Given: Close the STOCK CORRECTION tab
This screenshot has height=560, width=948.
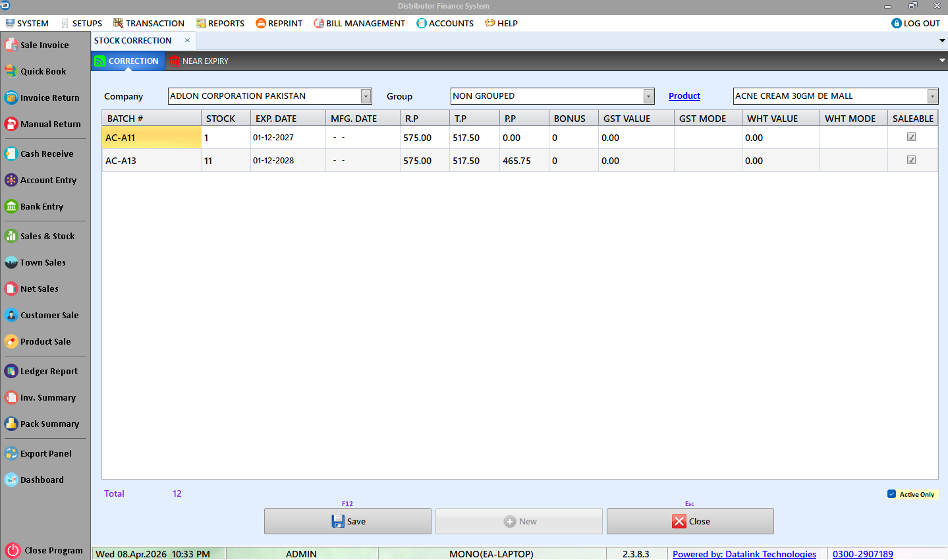Looking at the screenshot, I should click(x=187, y=40).
